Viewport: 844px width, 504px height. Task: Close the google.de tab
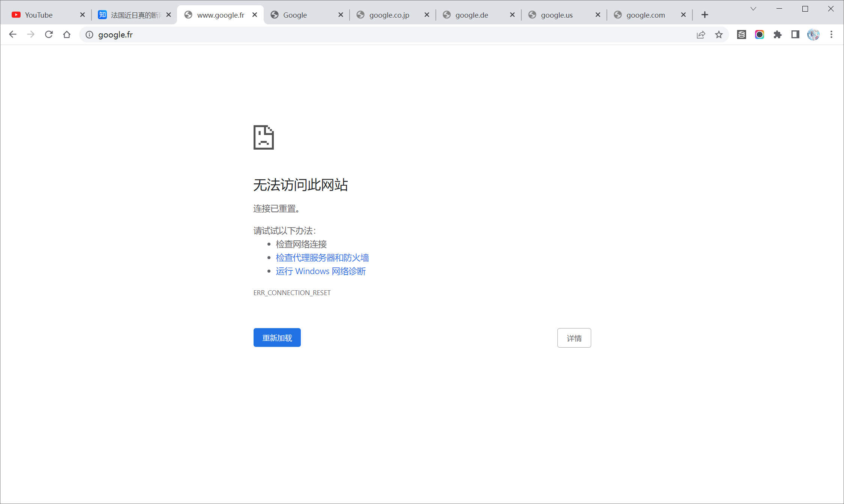pyautogui.click(x=512, y=15)
